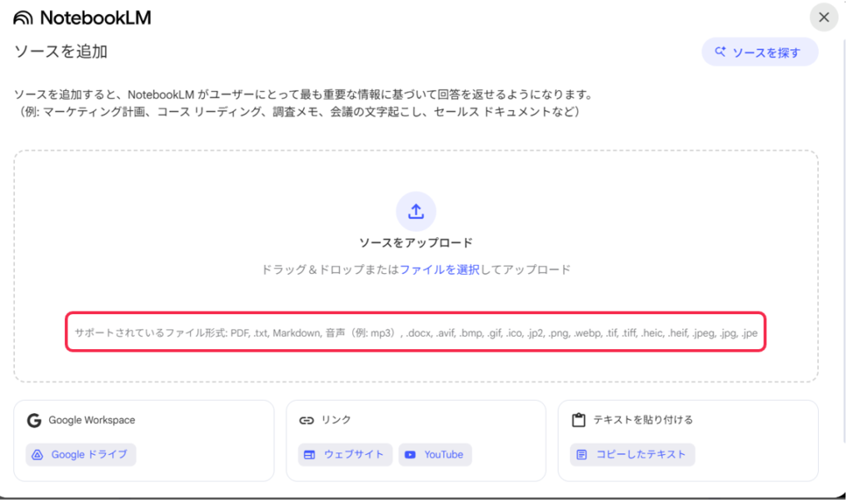Screen dimensions: 853x504
Task: Select the YouTube source option
Action: 435,455
